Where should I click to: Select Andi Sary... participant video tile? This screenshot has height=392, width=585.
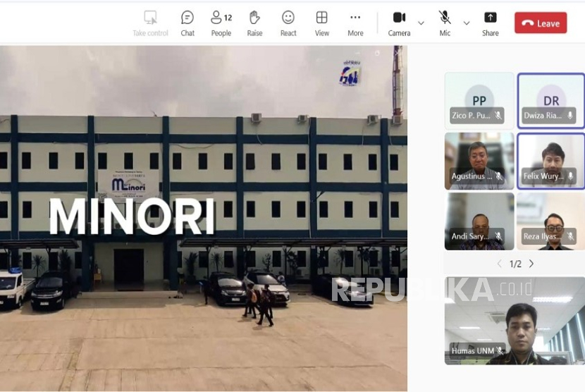pyautogui.click(x=479, y=221)
